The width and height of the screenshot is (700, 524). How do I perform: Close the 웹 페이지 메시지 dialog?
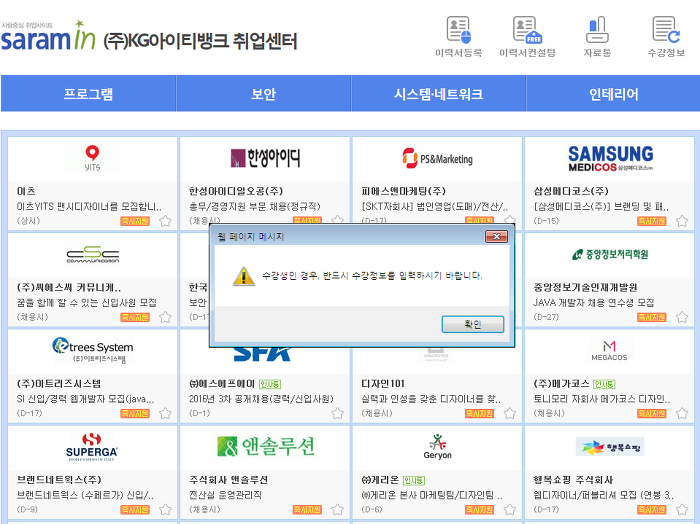pyautogui.click(x=496, y=237)
